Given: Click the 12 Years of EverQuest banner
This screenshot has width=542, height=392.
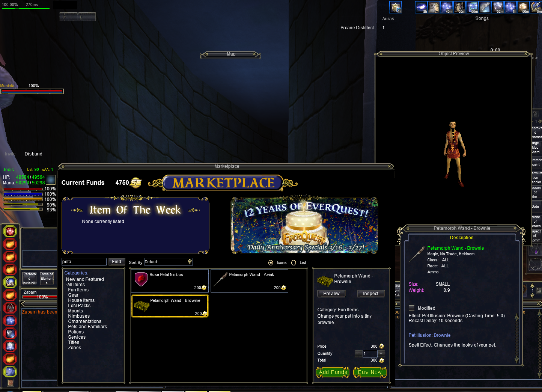Looking at the screenshot, I should [304, 225].
